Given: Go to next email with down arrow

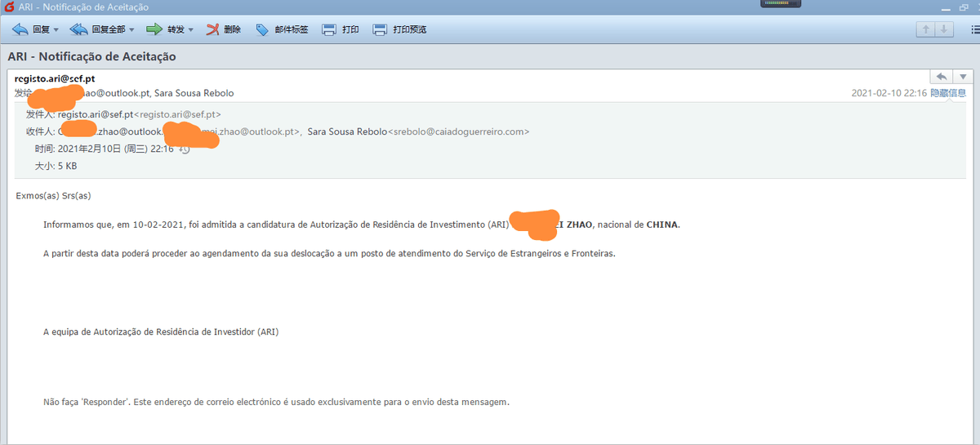Looking at the screenshot, I should (x=944, y=29).
